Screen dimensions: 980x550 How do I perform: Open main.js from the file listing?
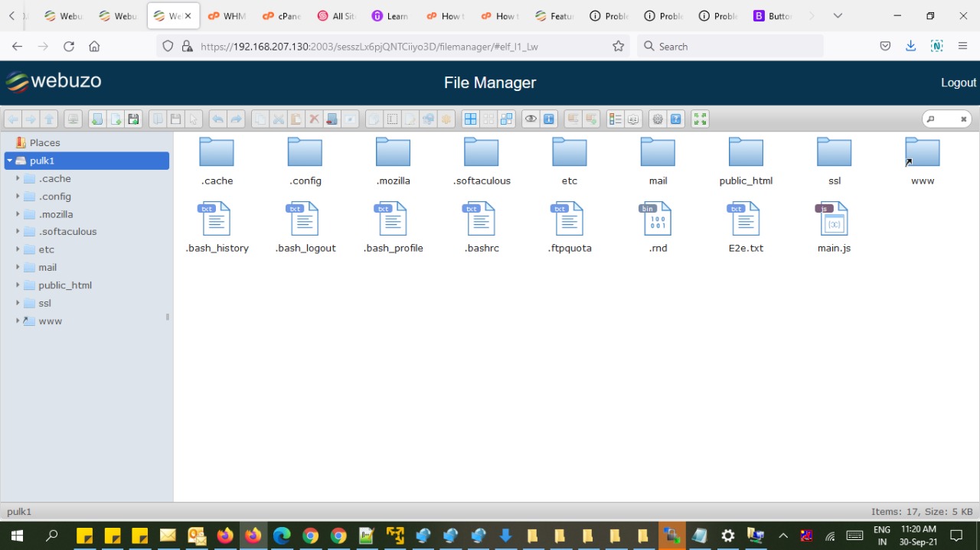[833, 226]
